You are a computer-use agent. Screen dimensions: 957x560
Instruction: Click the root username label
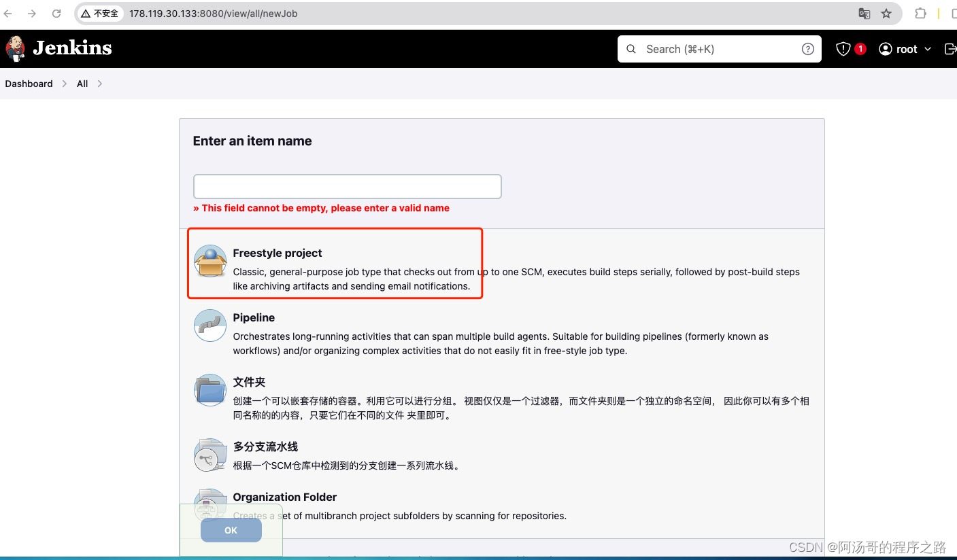(907, 49)
